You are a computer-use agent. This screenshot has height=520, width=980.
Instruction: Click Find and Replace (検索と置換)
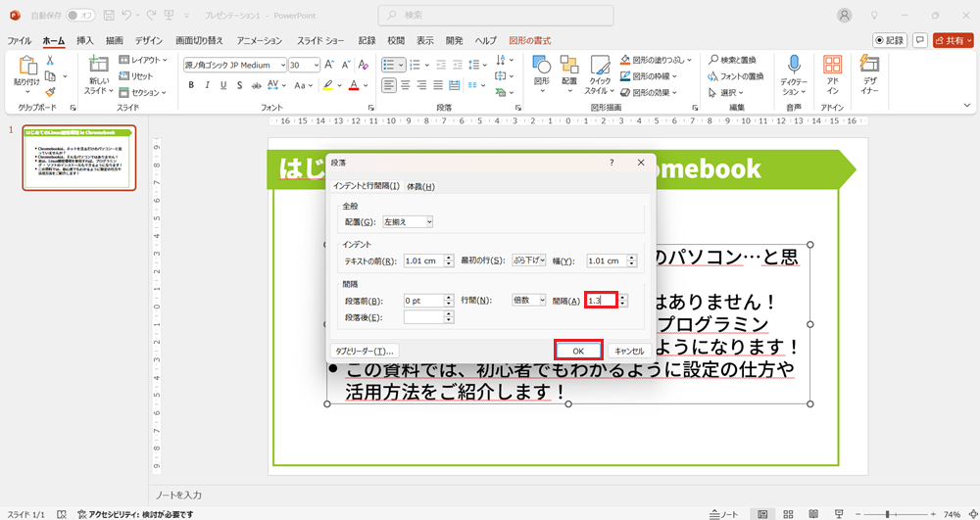tap(732, 60)
